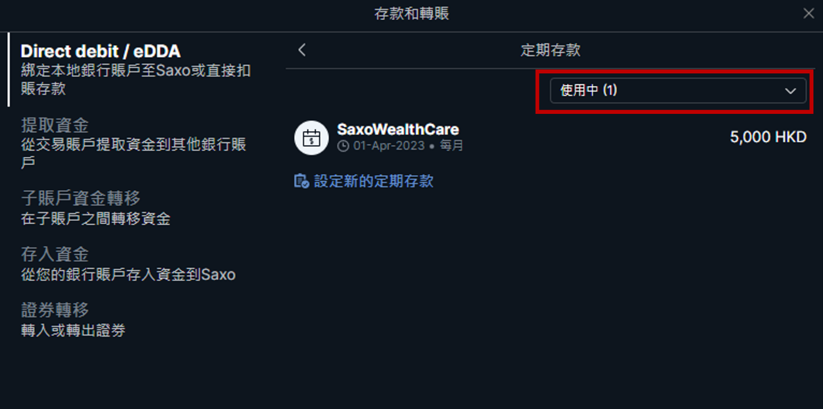Click the clipboard icon for 設定新的定期存款
This screenshot has height=409, width=823.
[x=301, y=181]
